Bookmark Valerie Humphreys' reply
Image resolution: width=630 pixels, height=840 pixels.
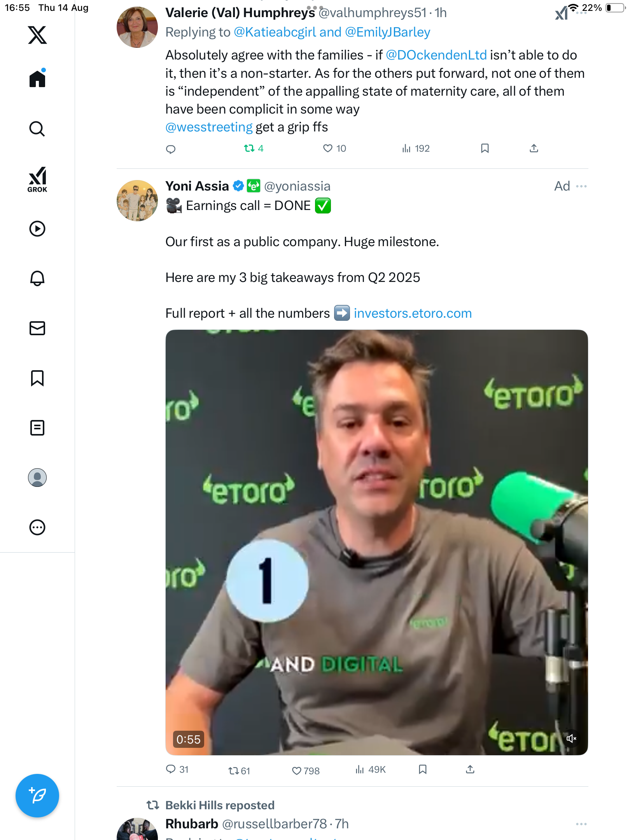point(485,148)
